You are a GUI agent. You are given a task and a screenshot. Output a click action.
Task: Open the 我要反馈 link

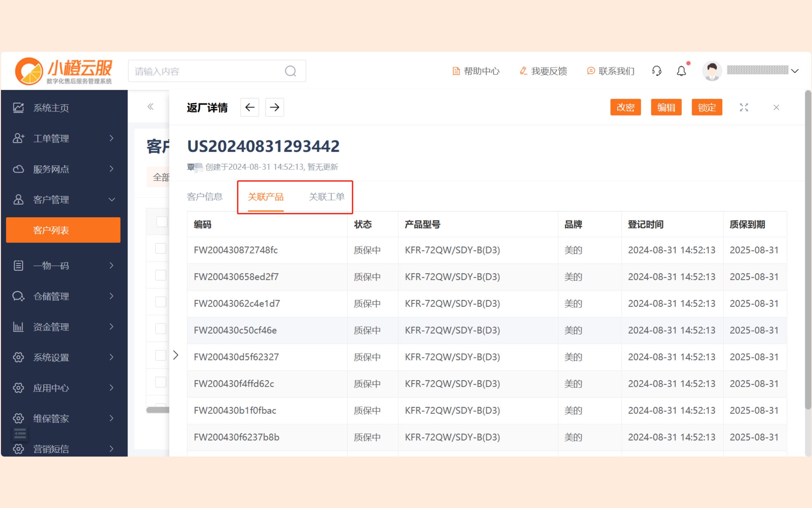[x=543, y=71]
